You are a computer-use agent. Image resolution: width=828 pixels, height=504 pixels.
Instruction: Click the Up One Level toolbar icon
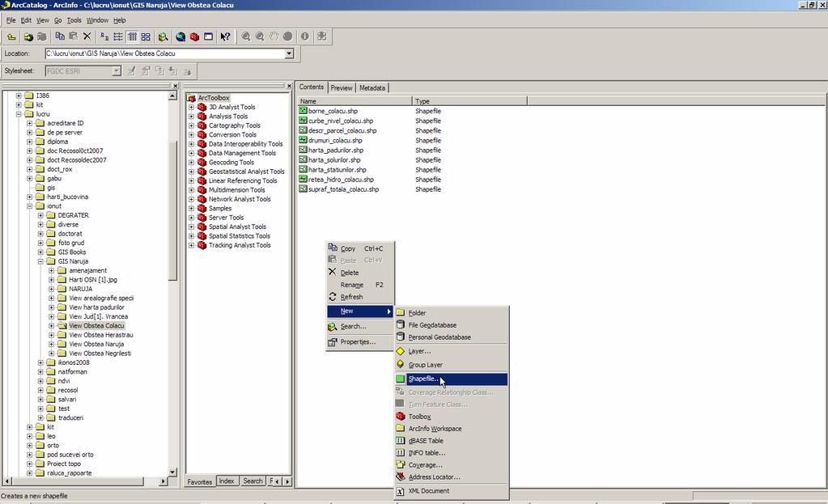point(11,36)
